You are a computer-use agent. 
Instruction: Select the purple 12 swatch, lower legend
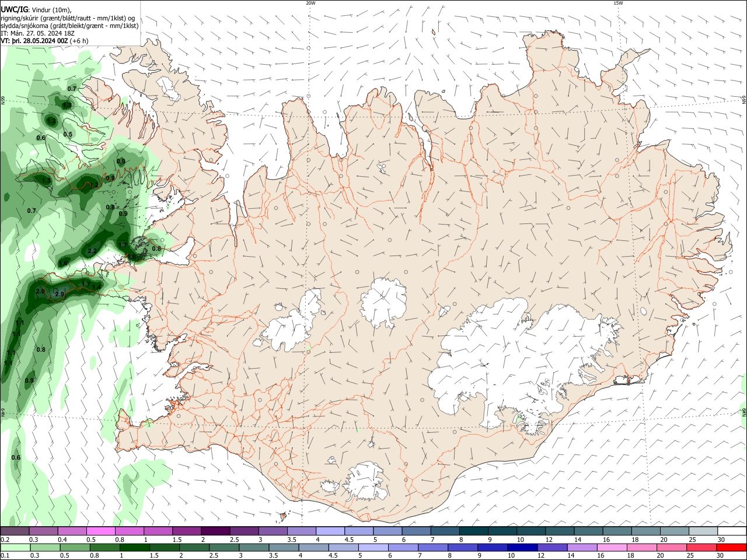click(551, 547)
